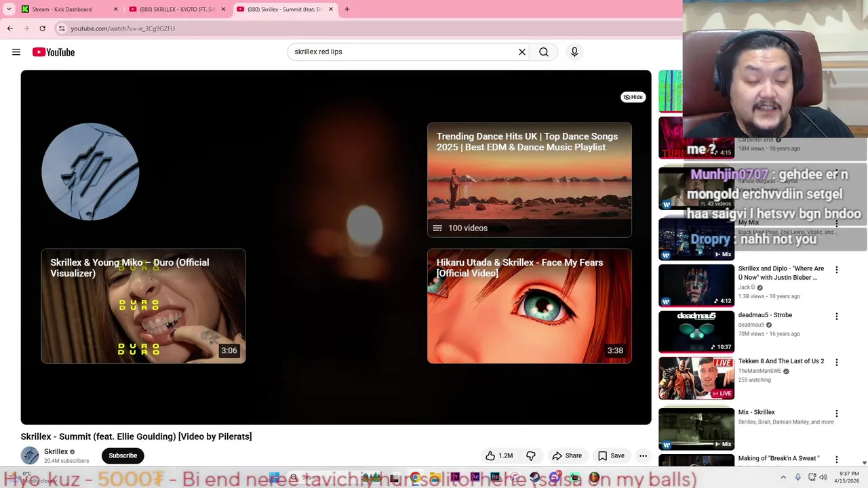The height and width of the screenshot is (488, 868).
Task: Show hidden system tray icons
Action: click(783, 478)
